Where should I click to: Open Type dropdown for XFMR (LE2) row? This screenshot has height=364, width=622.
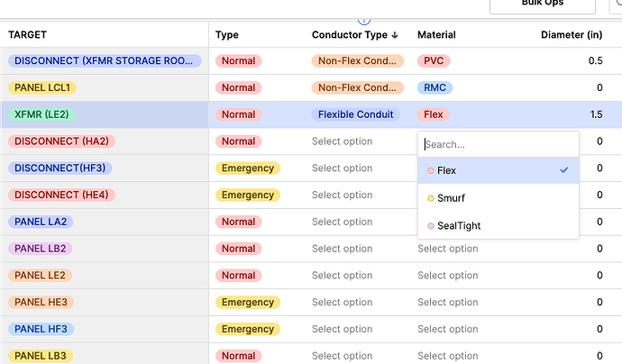coord(238,114)
